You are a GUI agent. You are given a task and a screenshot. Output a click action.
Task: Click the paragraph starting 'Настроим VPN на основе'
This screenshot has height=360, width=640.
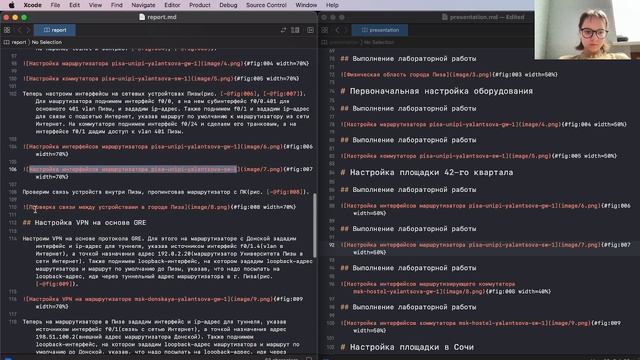pyautogui.click(x=168, y=261)
